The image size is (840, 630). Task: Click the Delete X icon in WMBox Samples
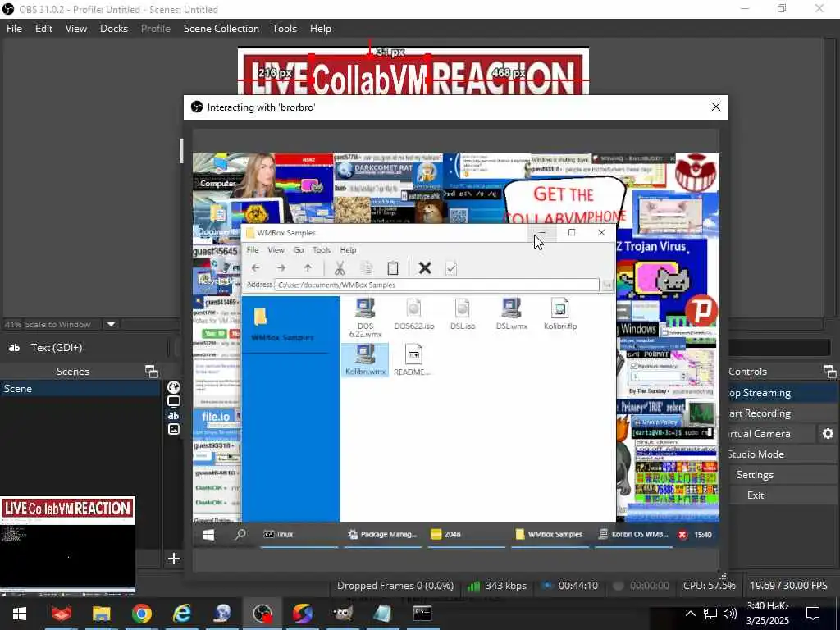click(x=425, y=268)
